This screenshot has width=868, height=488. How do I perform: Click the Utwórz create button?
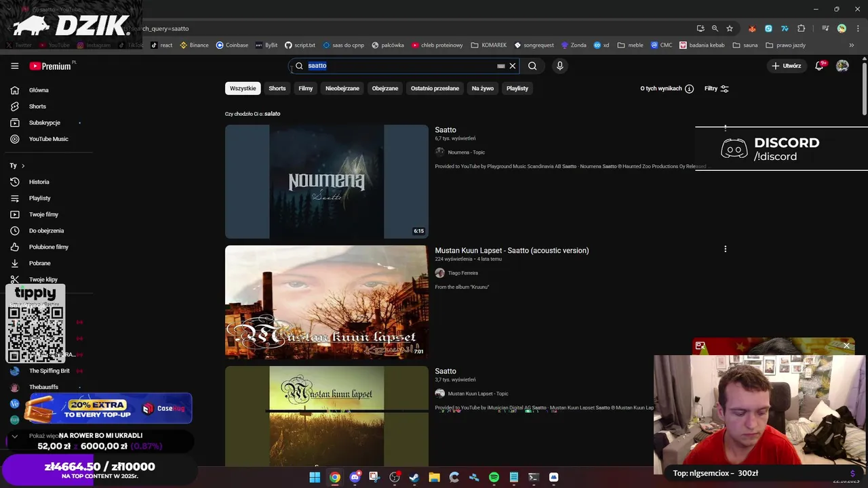(x=787, y=66)
